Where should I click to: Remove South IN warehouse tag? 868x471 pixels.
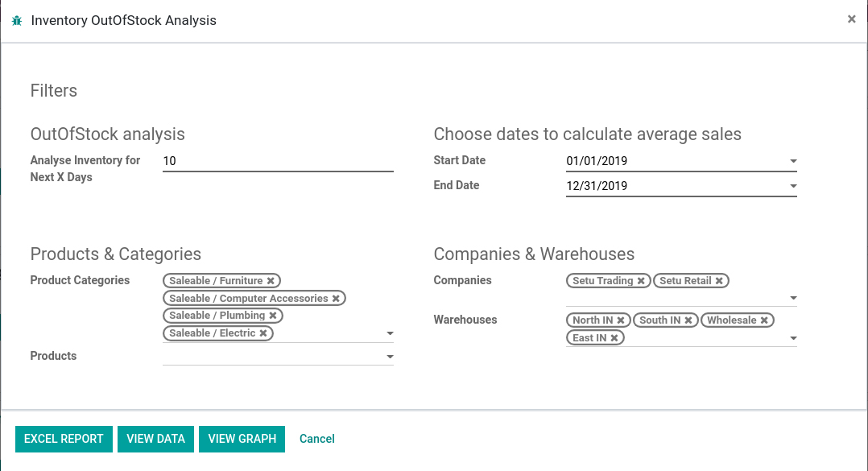[688, 320]
